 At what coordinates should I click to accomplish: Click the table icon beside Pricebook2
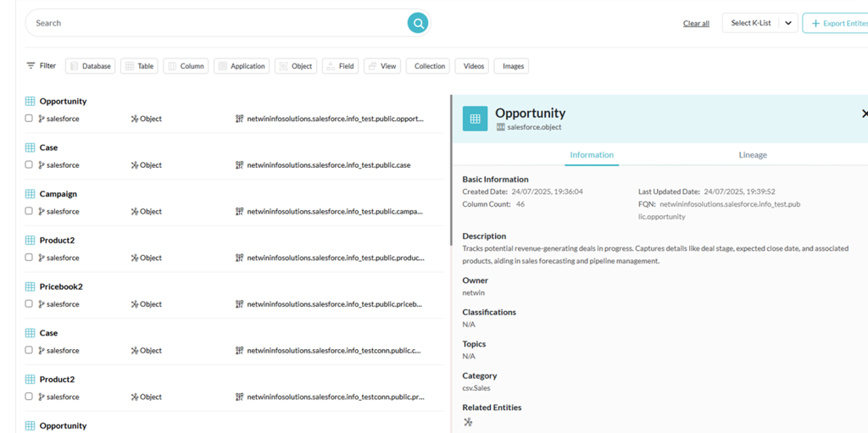pos(30,286)
